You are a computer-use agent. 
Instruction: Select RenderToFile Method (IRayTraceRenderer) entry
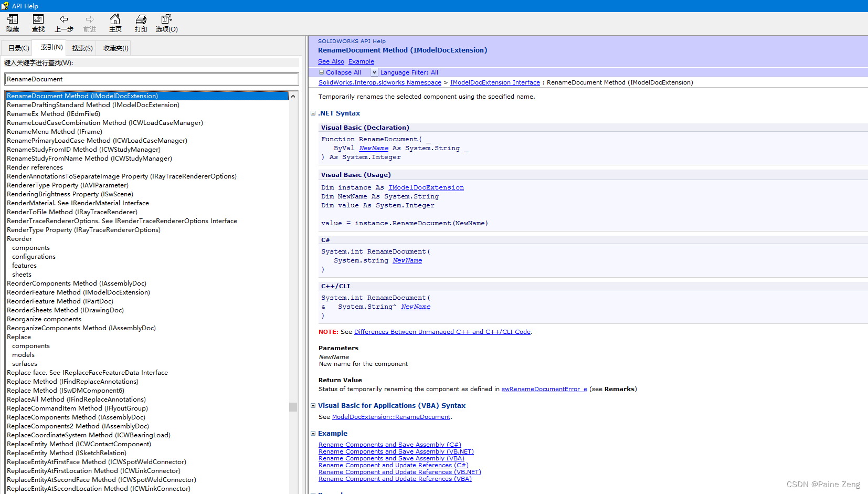[72, 212]
